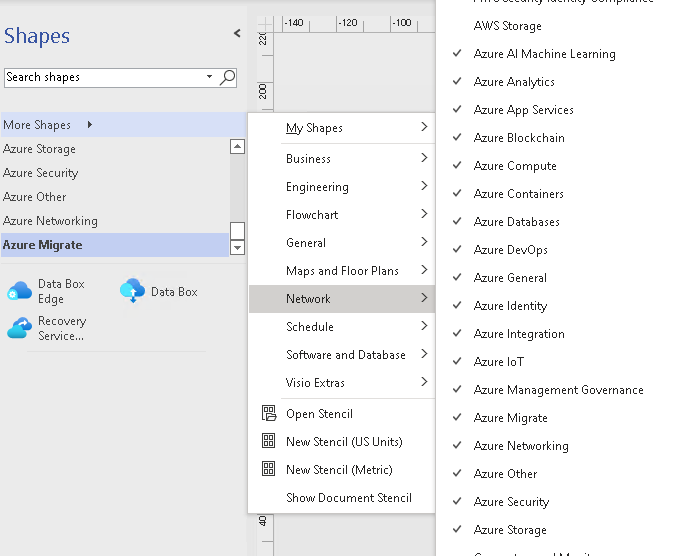Viewport: 679px width, 556px height.
Task: Expand Software and Database category
Action: [x=342, y=355]
